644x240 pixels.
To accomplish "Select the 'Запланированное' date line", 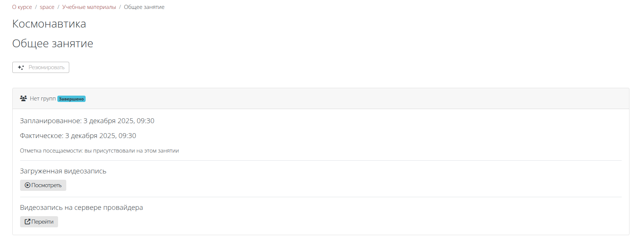I will (x=87, y=121).
